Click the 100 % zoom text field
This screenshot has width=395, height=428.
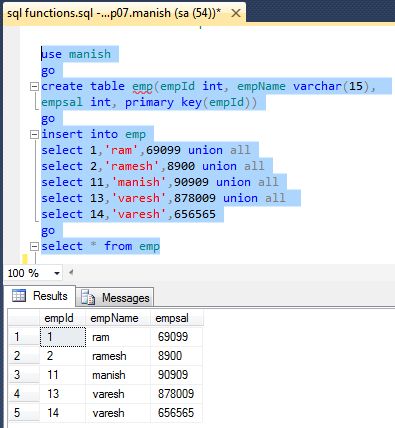29,274
